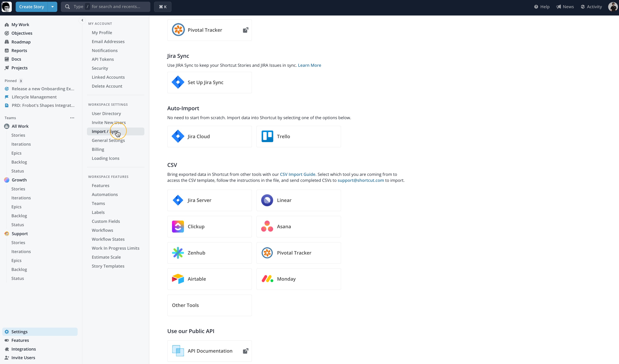Viewport: 619px width, 364px height.
Task: Open Epics under All Work
Action: click(16, 153)
